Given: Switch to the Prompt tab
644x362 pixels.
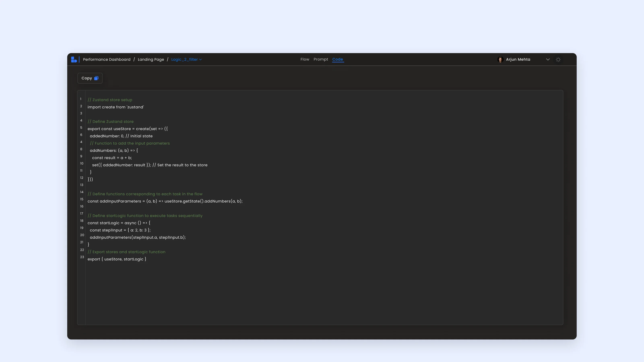Looking at the screenshot, I should coord(321,59).
